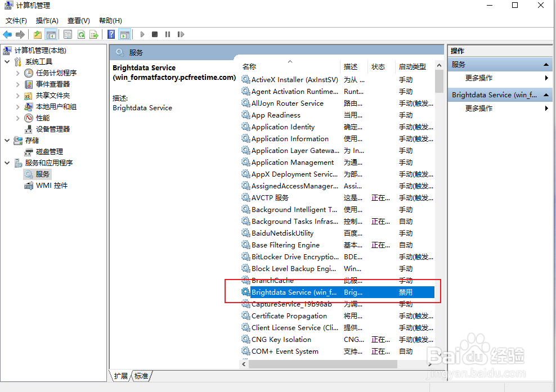This screenshot has width=556, height=392.
Task: Select BranchCache service row
Action: click(337, 280)
